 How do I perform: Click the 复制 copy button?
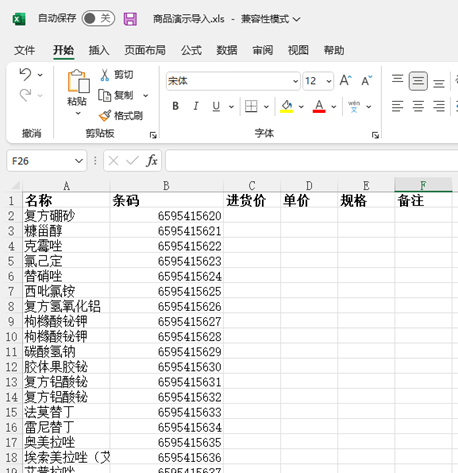point(116,96)
